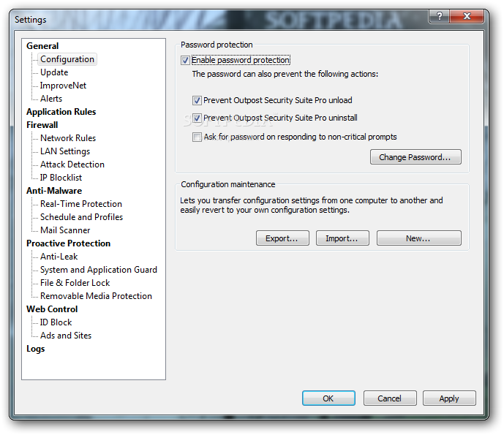
Task: Go to Alerts settings
Action: click(x=51, y=99)
